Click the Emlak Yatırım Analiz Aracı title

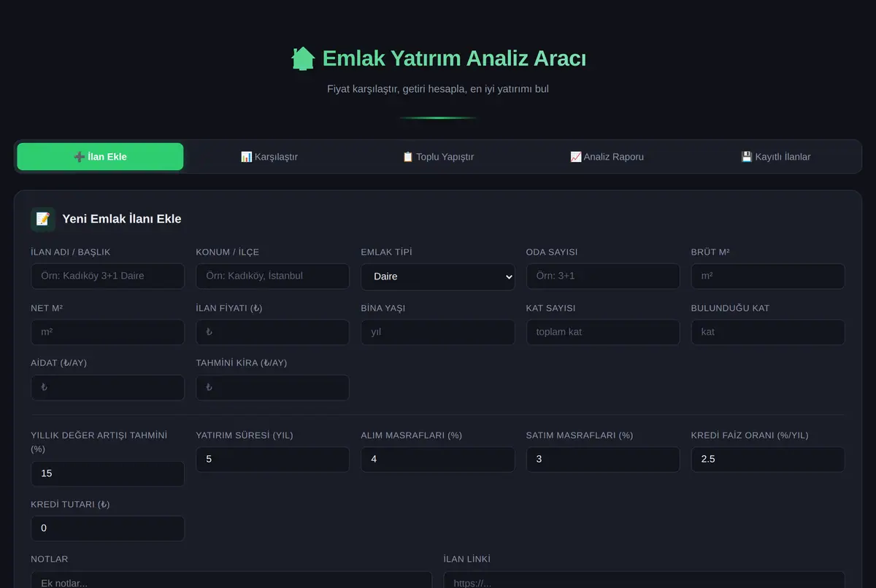click(454, 58)
